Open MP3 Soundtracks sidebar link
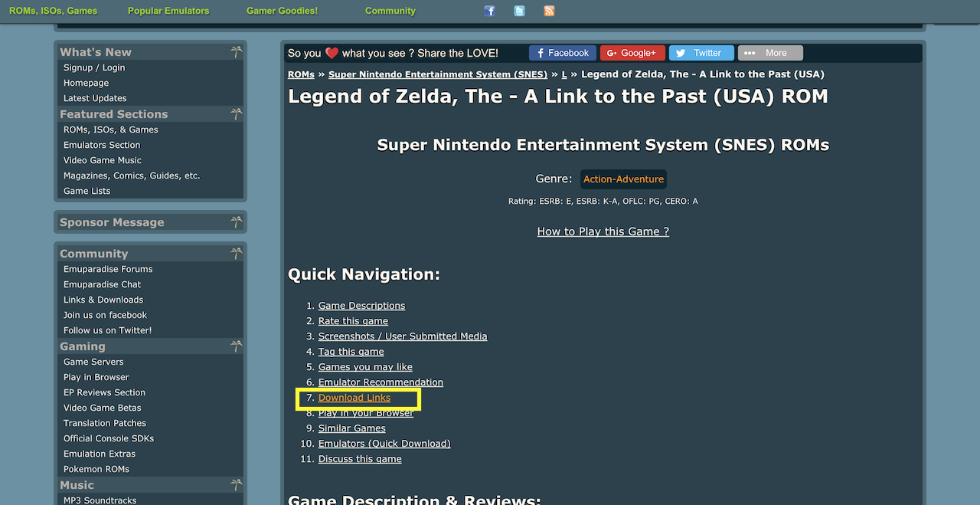This screenshot has width=980, height=505. point(100,500)
